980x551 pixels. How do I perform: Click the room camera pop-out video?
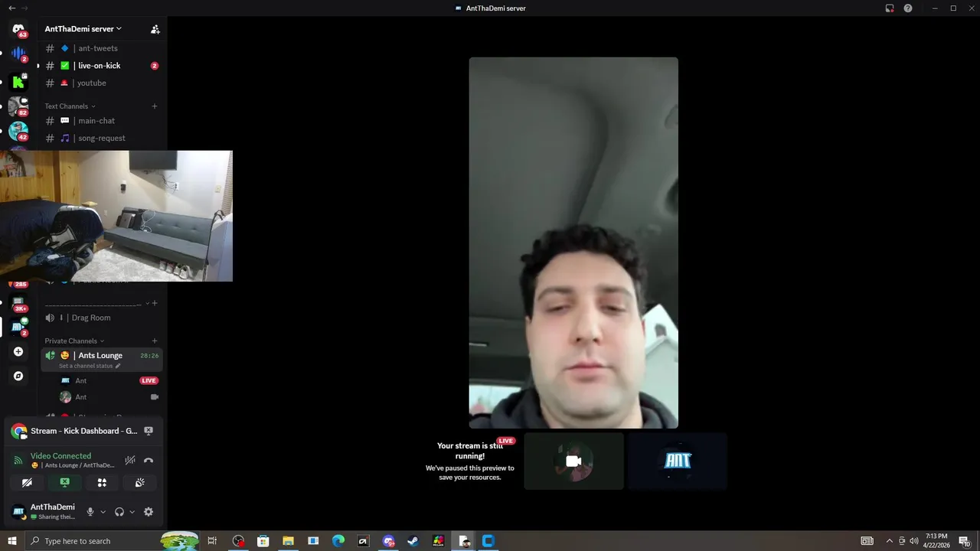tap(116, 216)
